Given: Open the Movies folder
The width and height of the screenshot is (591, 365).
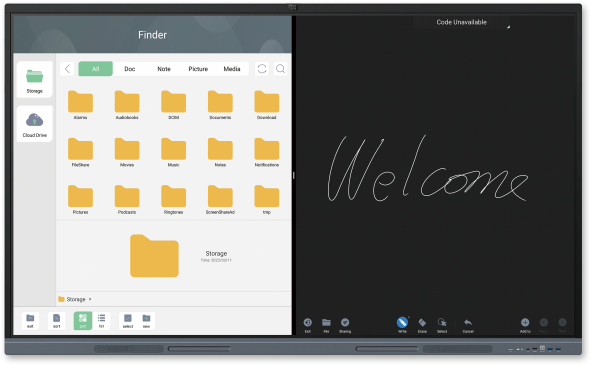Looking at the screenshot, I should click(127, 152).
